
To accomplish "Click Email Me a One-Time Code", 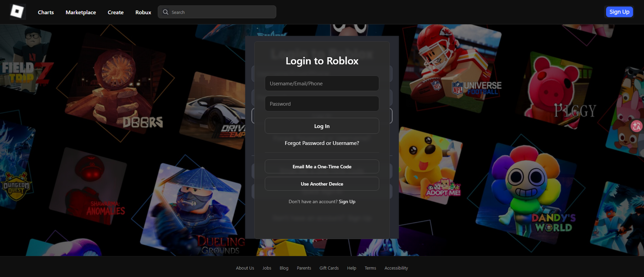I will point(322,167).
